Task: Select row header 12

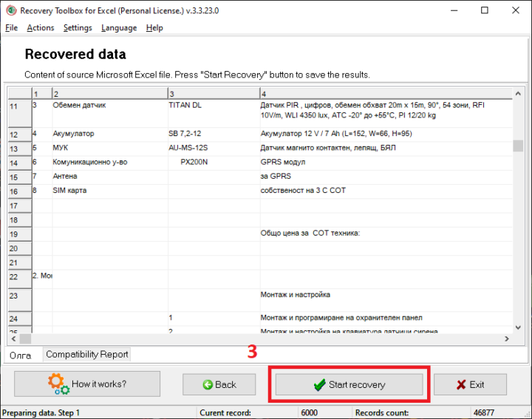Action: (x=20, y=134)
